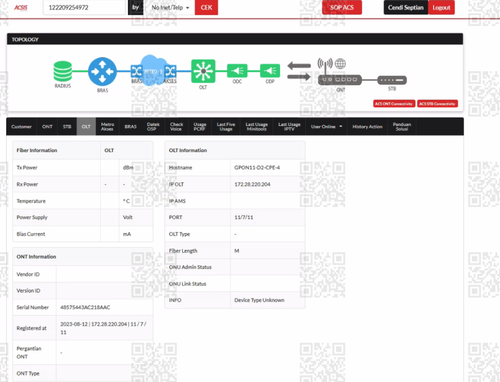Open SOP ACS button

point(342,7)
